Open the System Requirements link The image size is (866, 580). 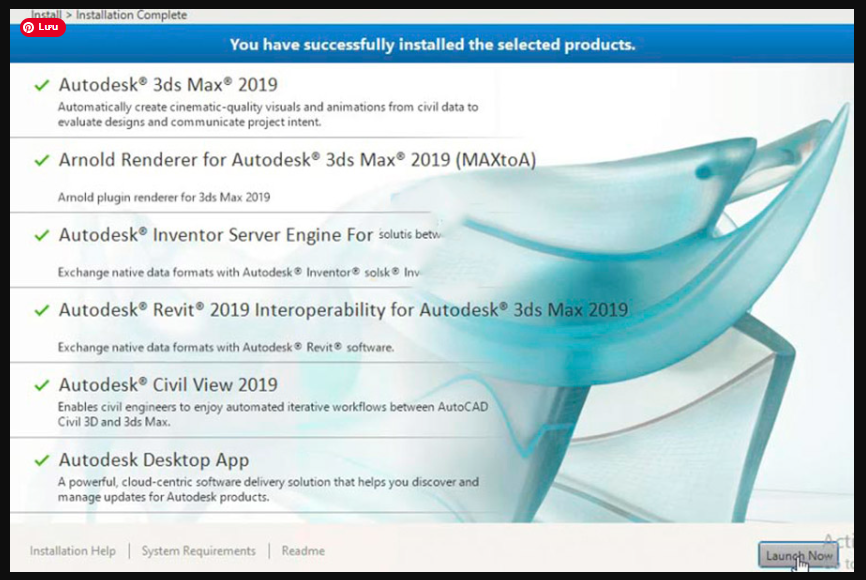[198, 551]
